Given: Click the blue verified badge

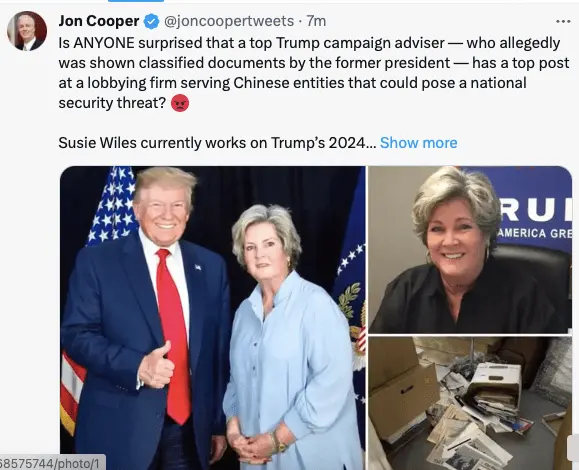Looking at the screenshot, I should pyautogui.click(x=151, y=21).
